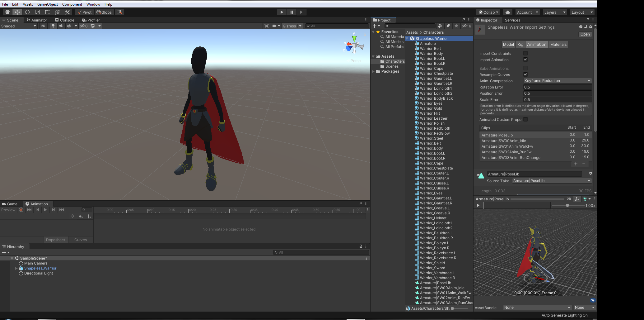Open Shaded draw mode dropdown
644x320 pixels.
point(19,26)
